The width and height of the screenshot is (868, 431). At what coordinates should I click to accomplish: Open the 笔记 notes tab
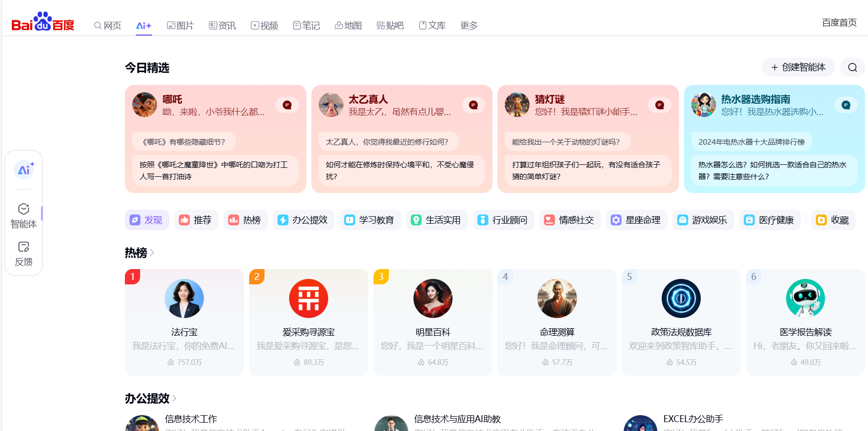pyautogui.click(x=306, y=26)
